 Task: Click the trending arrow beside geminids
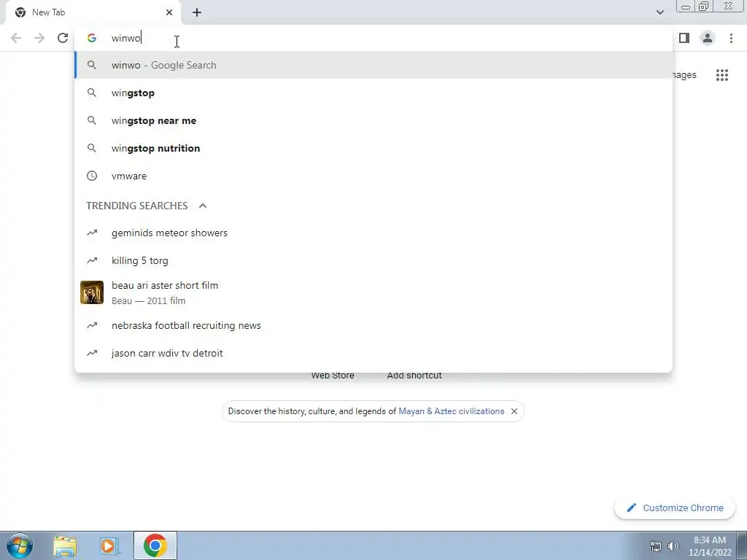pyautogui.click(x=92, y=233)
